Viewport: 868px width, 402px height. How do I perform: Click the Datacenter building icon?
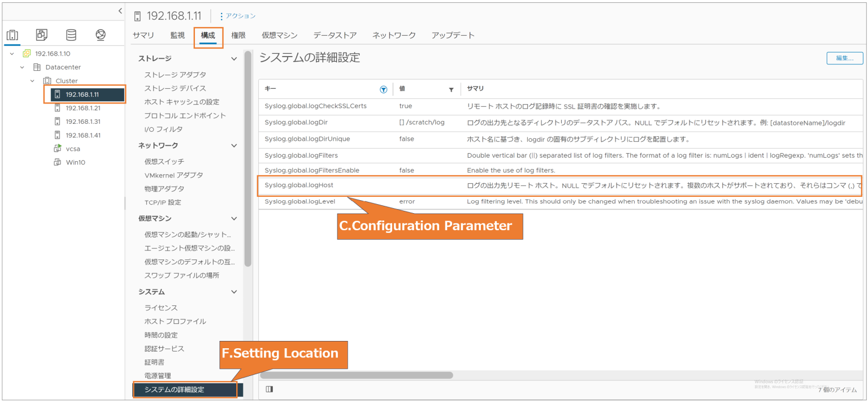tap(37, 67)
